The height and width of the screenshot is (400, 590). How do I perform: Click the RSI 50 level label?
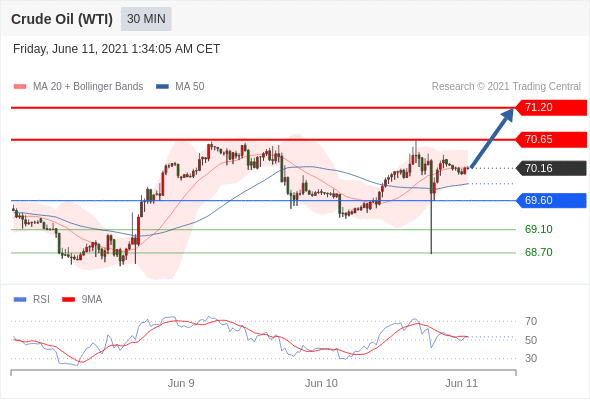531,340
